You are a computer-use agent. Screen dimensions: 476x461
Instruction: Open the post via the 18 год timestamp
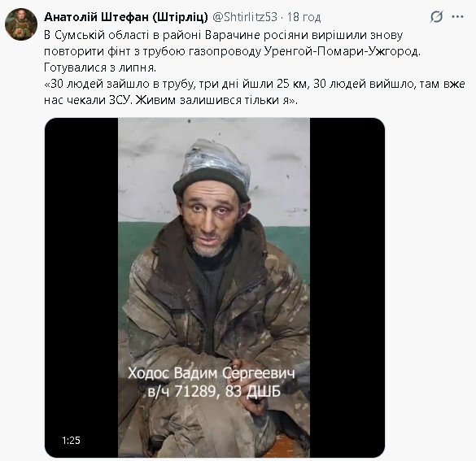pos(304,17)
